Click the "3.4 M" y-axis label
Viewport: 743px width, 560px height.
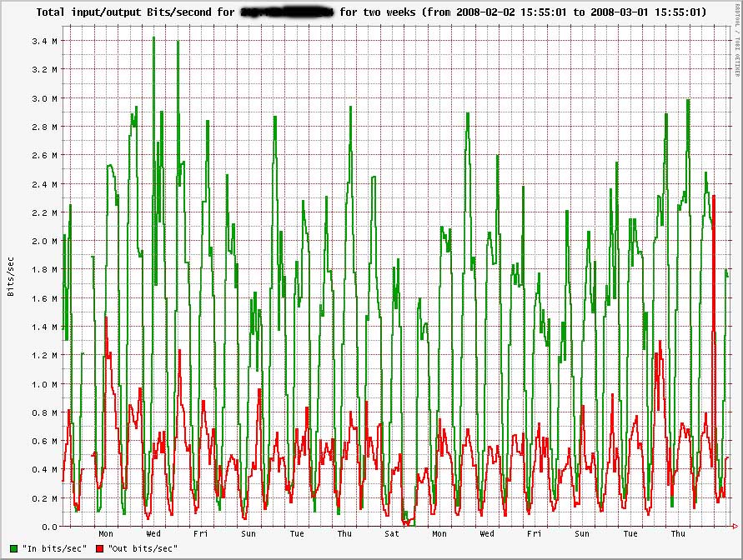[44, 41]
